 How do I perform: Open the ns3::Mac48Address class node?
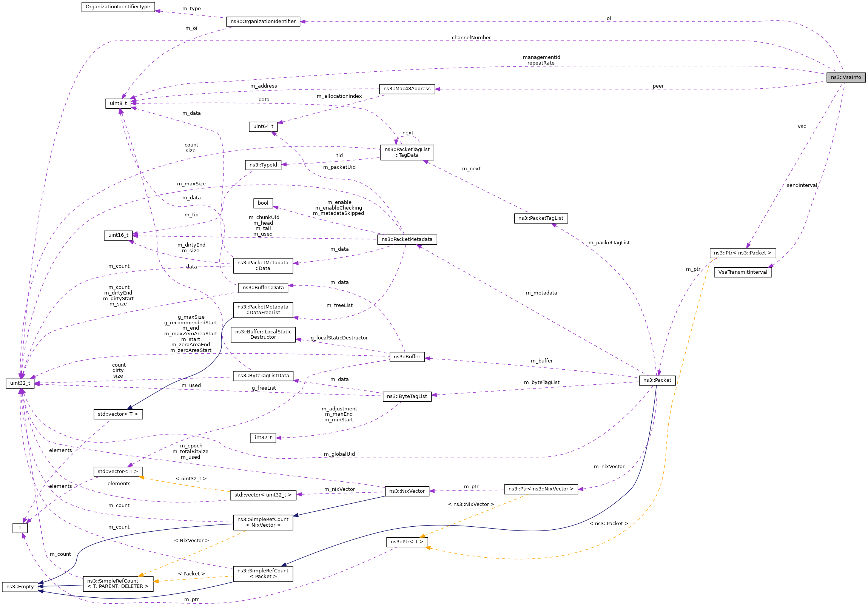(407, 89)
